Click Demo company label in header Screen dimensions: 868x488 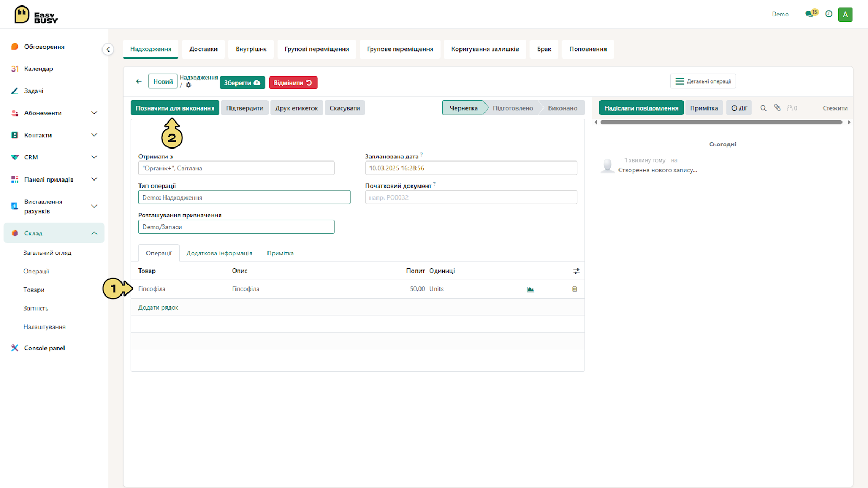coord(780,14)
